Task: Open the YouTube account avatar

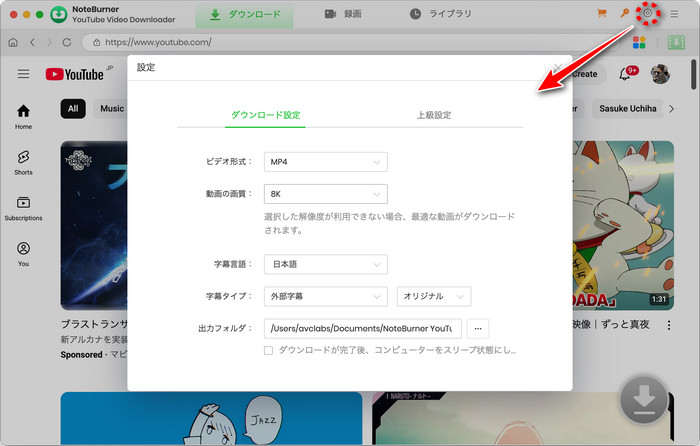Action: point(660,74)
